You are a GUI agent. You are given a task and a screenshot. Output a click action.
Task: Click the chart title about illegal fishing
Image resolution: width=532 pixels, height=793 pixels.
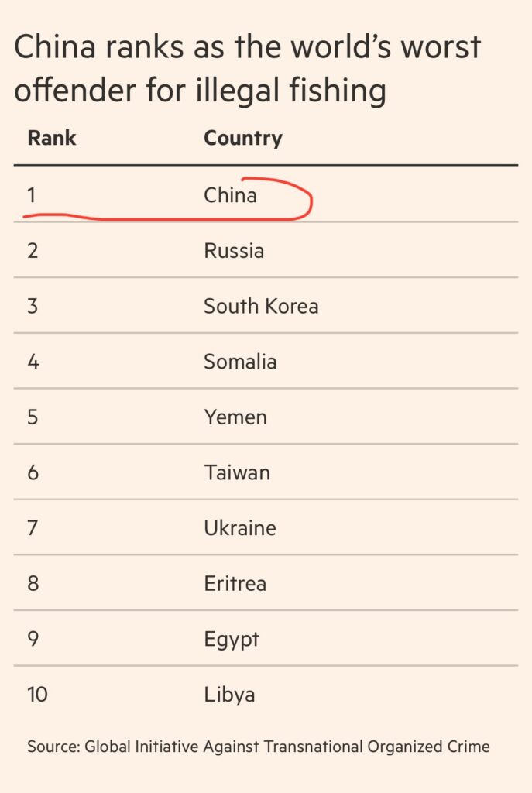click(248, 68)
